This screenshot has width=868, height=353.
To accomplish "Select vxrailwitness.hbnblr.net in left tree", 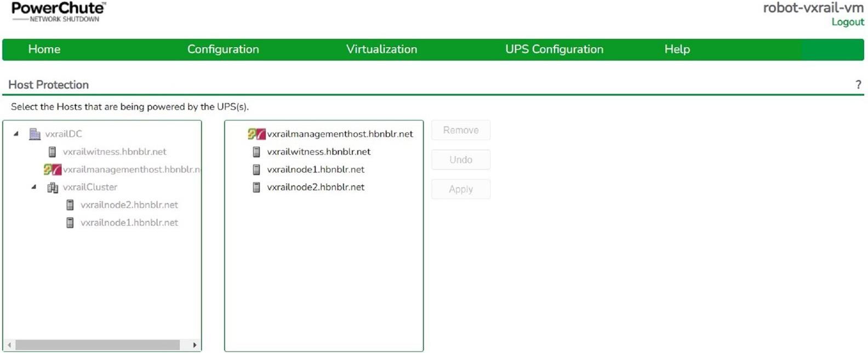I will [x=115, y=152].
